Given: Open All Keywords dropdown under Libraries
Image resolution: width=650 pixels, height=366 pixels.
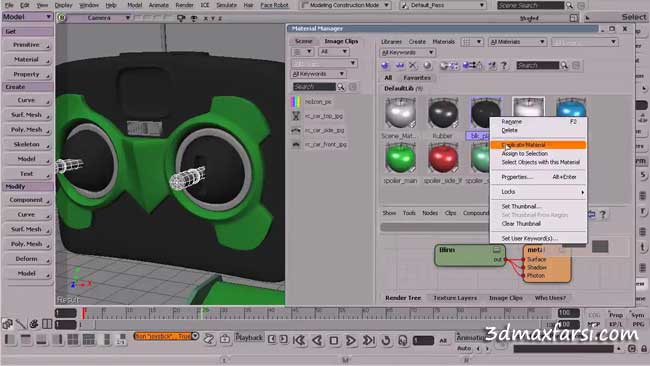Looking at the screenshot, I should 407,53.
